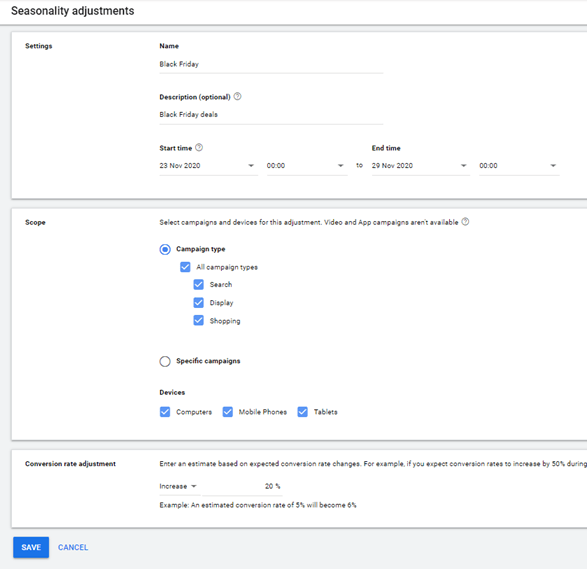The image size is (587, 569).
Task: Uncheck Mobile Phones device checkbox
Action: [228, 412]
